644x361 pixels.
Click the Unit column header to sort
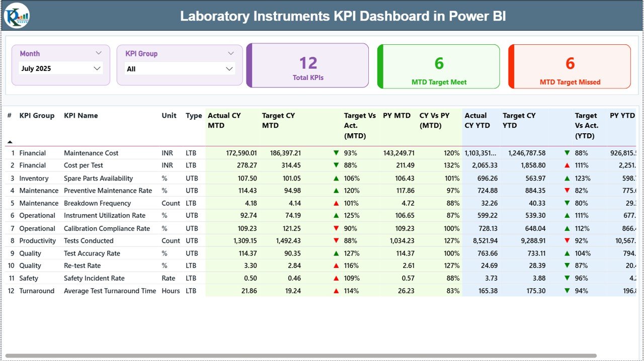(169, 116)
